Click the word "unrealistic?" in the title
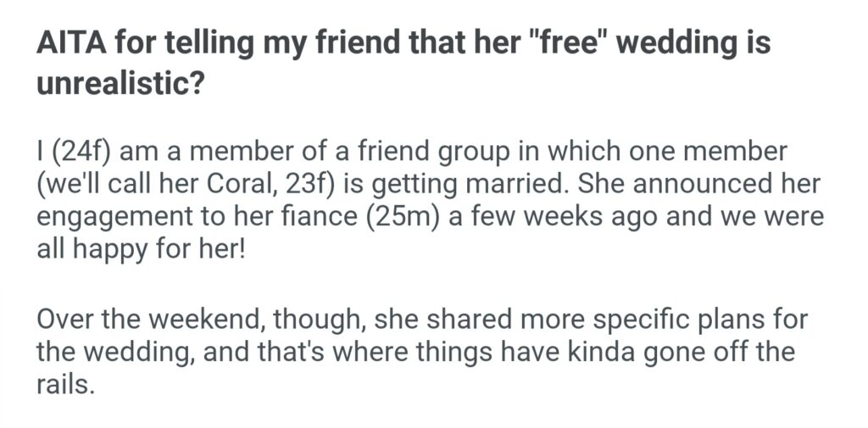The height and width of the screenshot is (428, 868). (x=119, y=83)
